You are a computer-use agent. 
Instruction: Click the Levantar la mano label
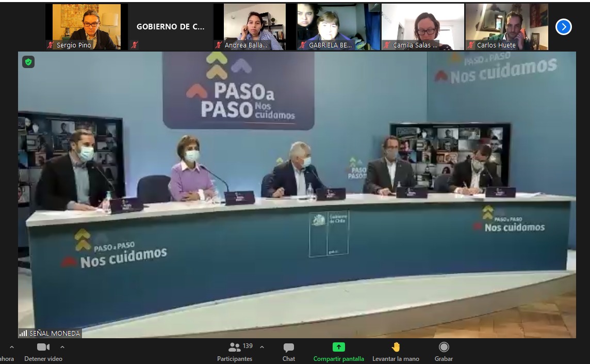tap(396, 359)
